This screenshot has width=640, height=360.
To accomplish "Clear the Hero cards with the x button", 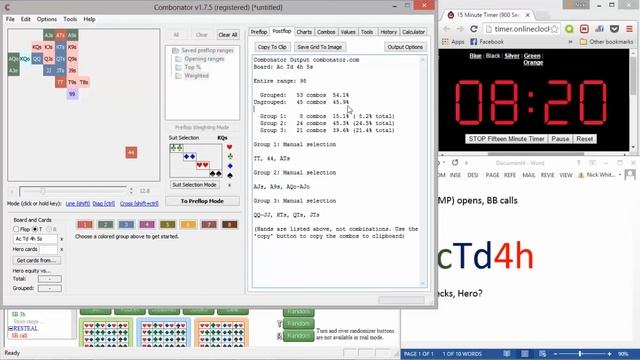I will pos(62,249).
